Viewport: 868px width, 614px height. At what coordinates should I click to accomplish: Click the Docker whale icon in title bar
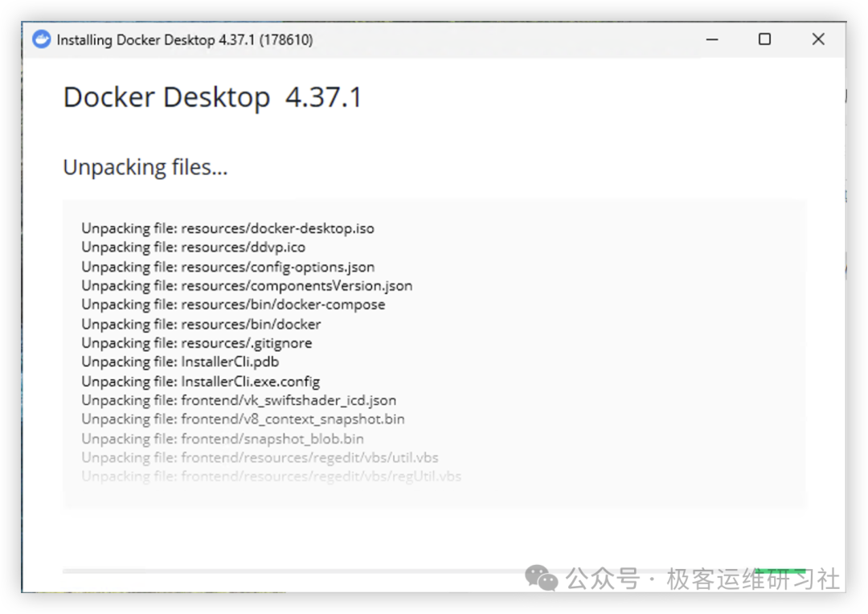pos(42,39)
